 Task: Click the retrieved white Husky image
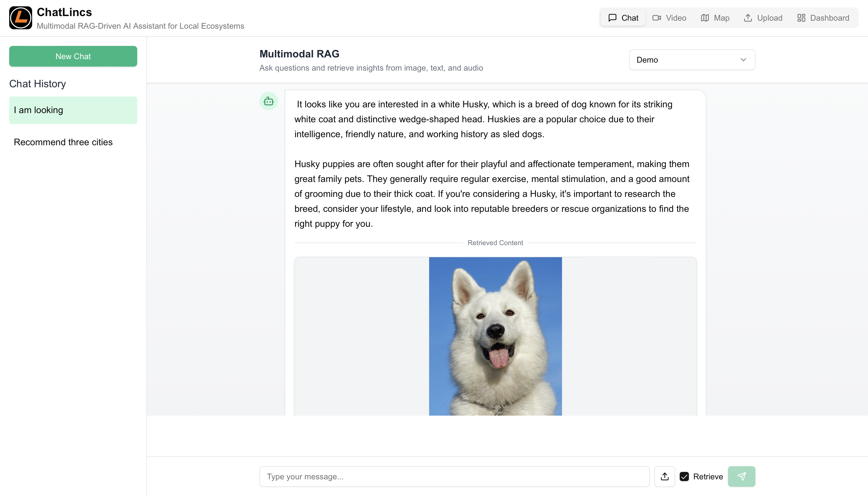pos(495,336)
